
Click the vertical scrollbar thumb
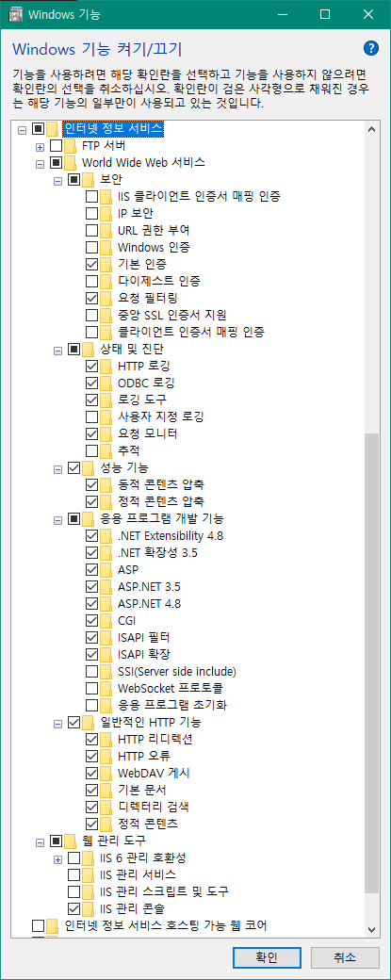[372, 661]
